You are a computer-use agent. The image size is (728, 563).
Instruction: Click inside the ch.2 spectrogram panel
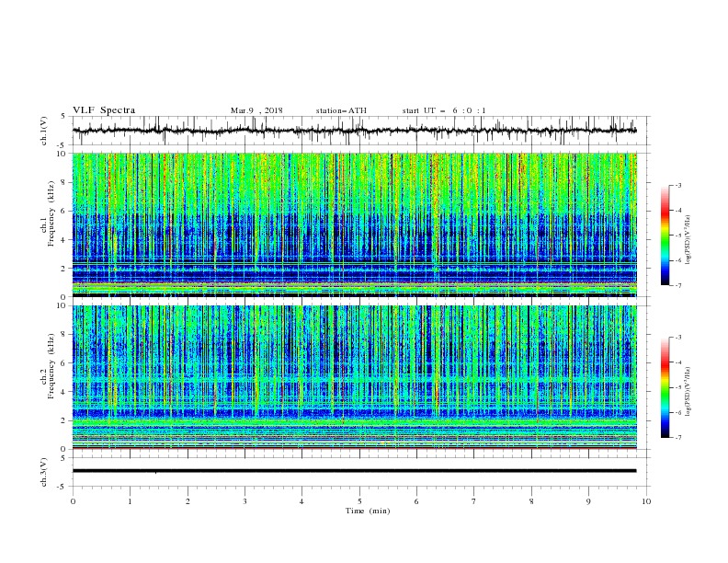point(355,377)
